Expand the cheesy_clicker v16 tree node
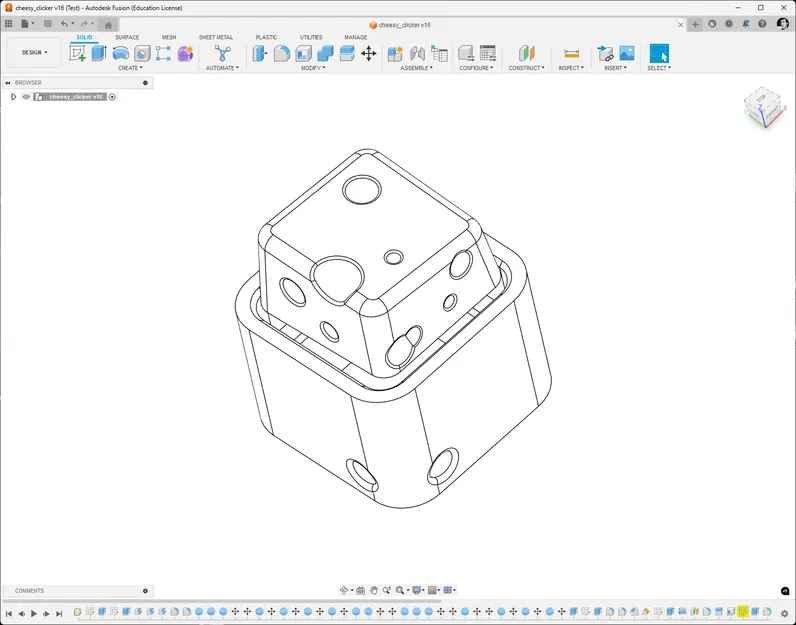 coord(14,96)
